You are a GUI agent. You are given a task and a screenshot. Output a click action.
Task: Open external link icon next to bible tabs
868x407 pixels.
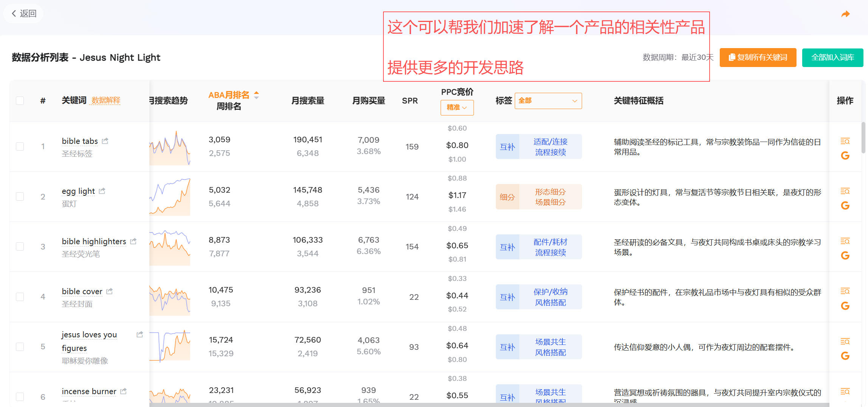pyautogui.click(x=105, y=141)
